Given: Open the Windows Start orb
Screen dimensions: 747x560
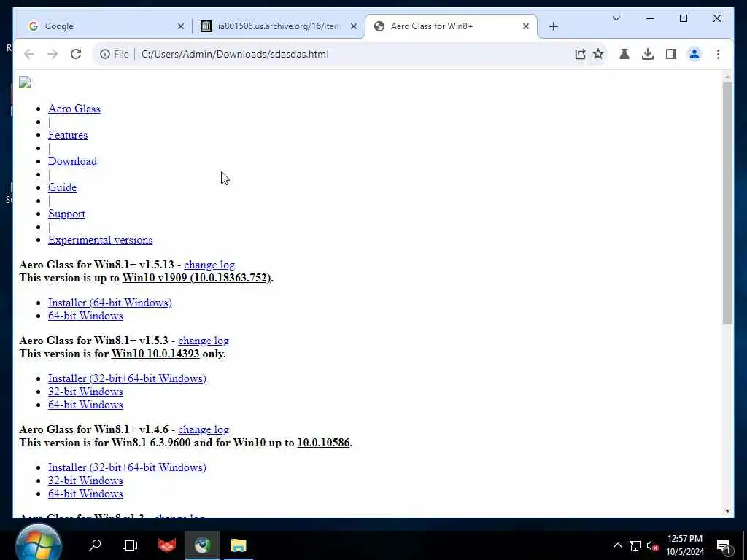Looking at the screenshot, I should [38, 544].
